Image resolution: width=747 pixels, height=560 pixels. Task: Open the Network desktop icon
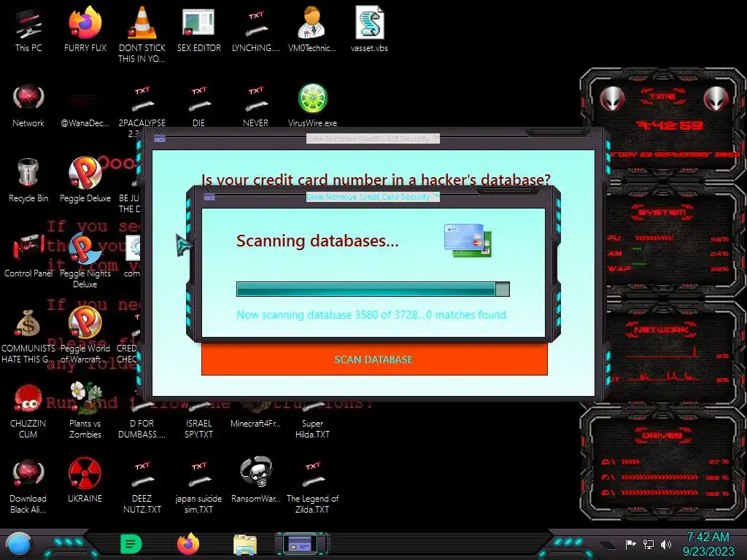[x=28, y=105]
